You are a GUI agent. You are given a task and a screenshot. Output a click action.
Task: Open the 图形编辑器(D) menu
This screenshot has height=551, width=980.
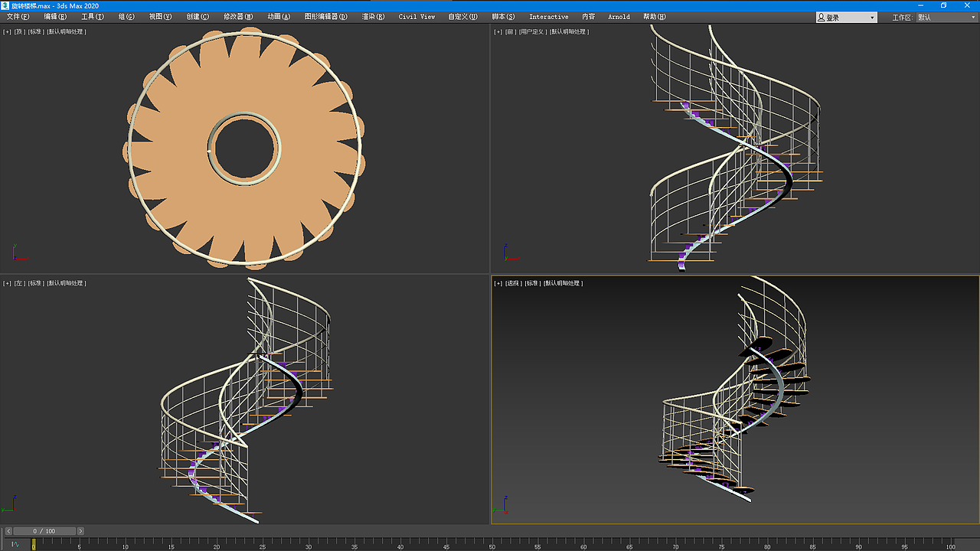click(x=325, y=17)
